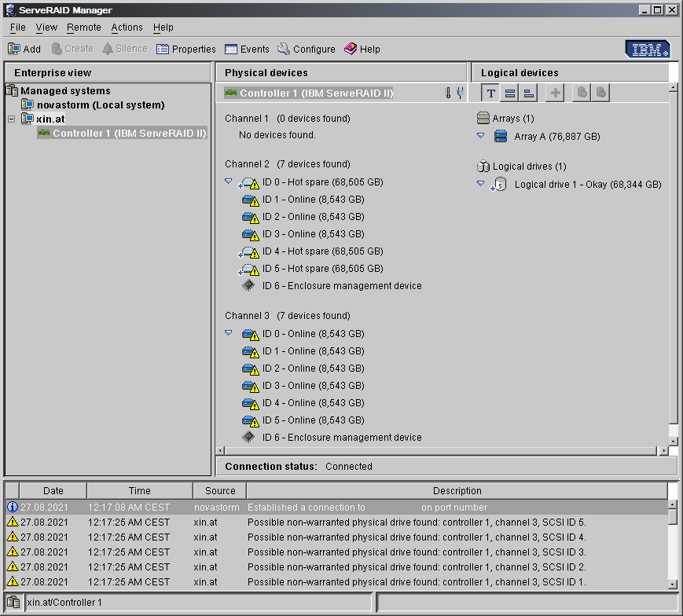The width and height of the screenshot is (683, 616).
Task: Select Controller 1 in the Enterprise view tree
Action: [130, 134]
